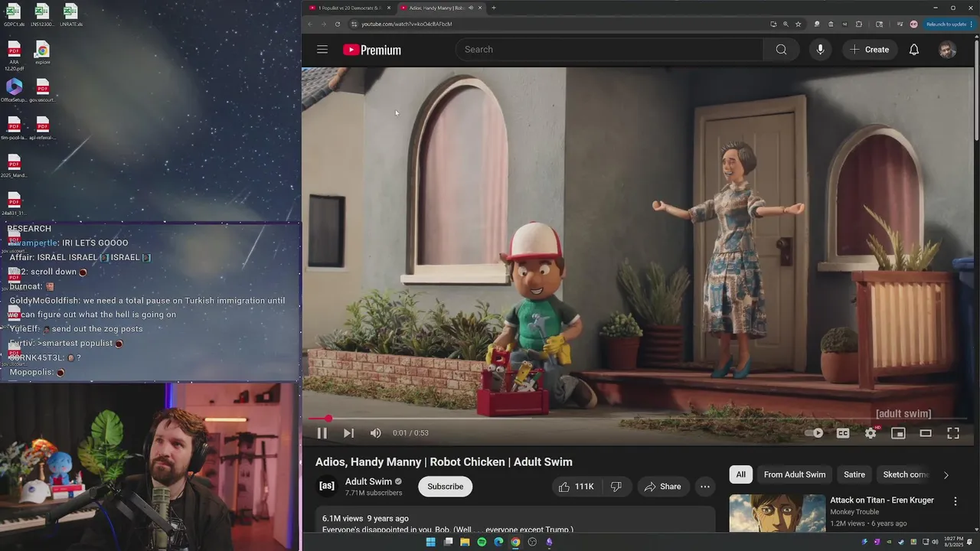Image resolution: width=980 pixels, height=551 pixels.
Task: Open the Adult Swim channel avatar
Action: coord(327,486)
